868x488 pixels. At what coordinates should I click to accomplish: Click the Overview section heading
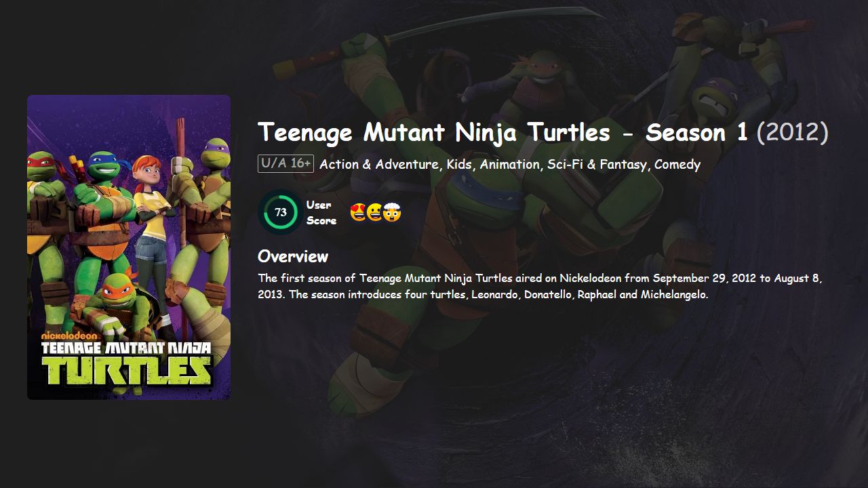[x=292, y=256]
